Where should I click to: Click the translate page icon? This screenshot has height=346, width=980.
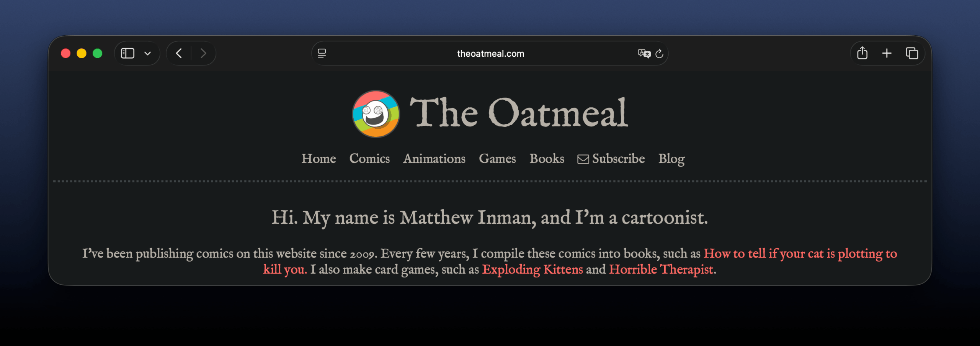(644, 53)
